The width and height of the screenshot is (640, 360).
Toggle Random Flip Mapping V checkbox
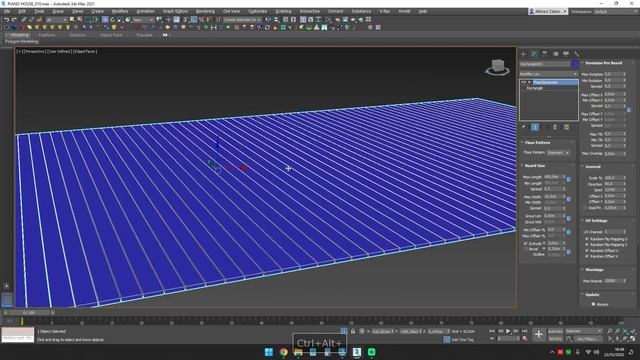point(587,245)
